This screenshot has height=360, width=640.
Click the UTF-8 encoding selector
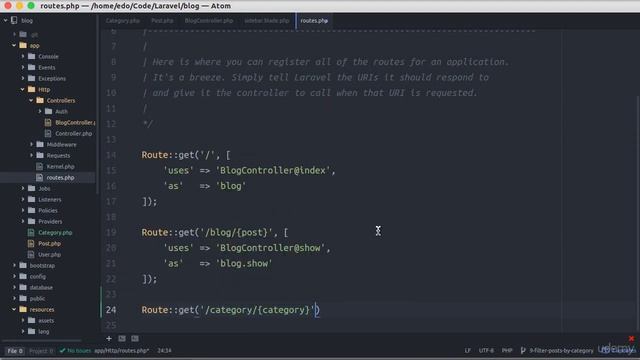tap(486, 351)
